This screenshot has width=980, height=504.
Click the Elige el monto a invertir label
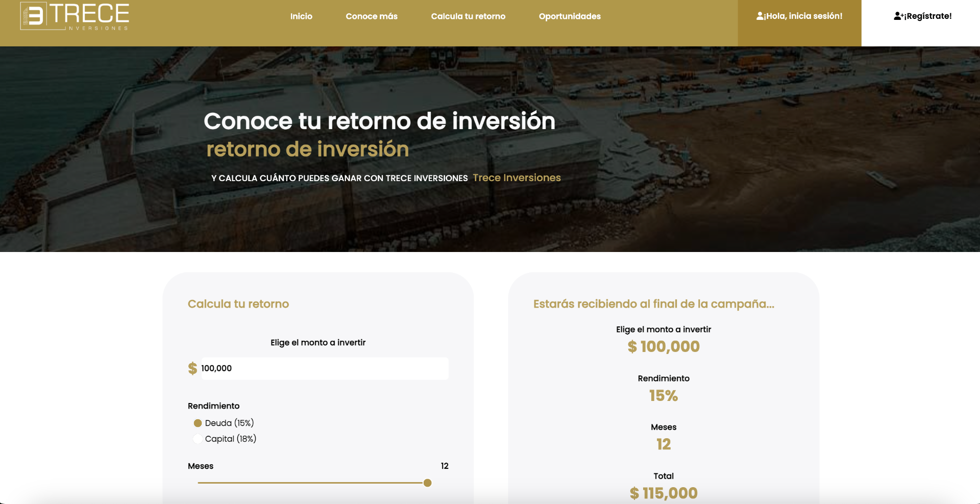(318, 342)
